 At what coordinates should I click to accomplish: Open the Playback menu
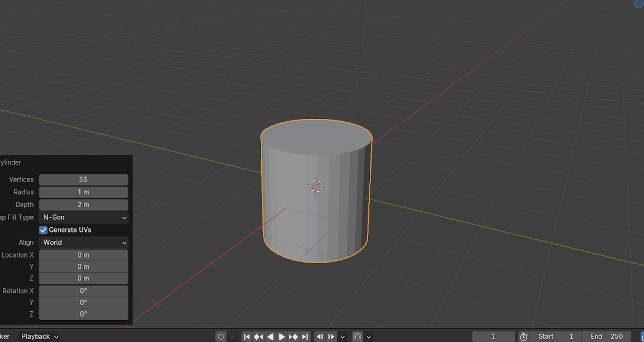tap(39, 336)
